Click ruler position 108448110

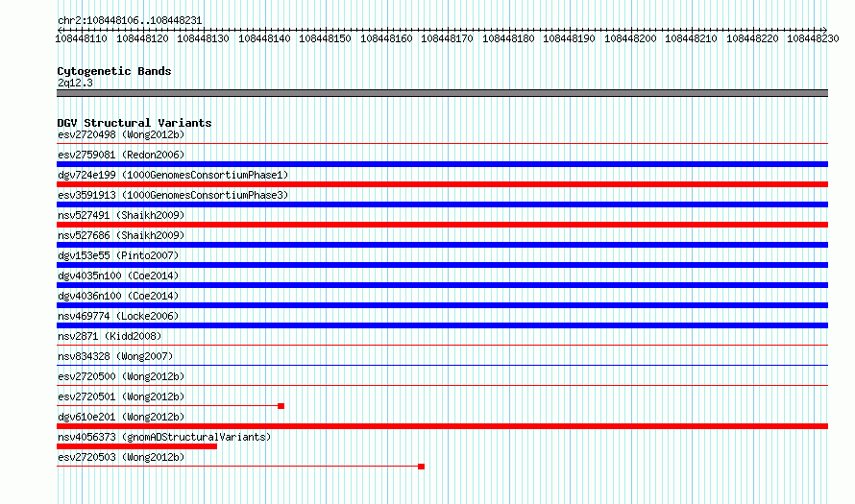click(x=82, y=38)
